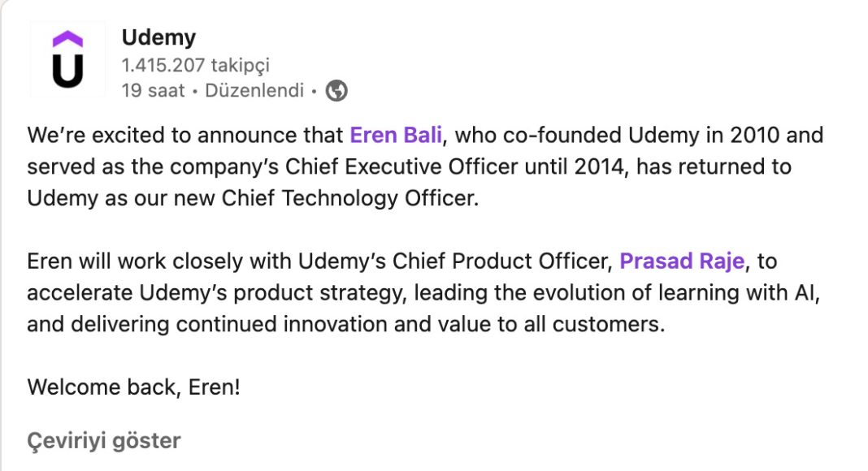Click the purple caret in Udemy's logo
This screenshot has width=868, height=471.
pos(67,39)
